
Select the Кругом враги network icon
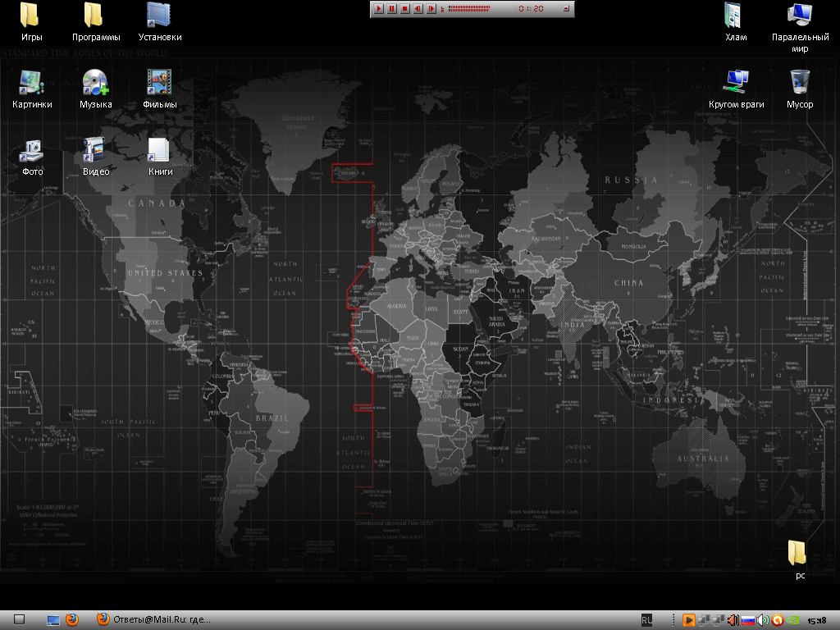point(736,82)
